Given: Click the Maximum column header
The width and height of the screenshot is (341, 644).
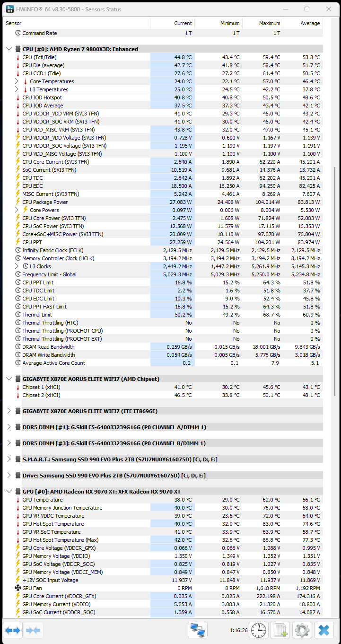Looking at the screenshot, I should (262, 23).
